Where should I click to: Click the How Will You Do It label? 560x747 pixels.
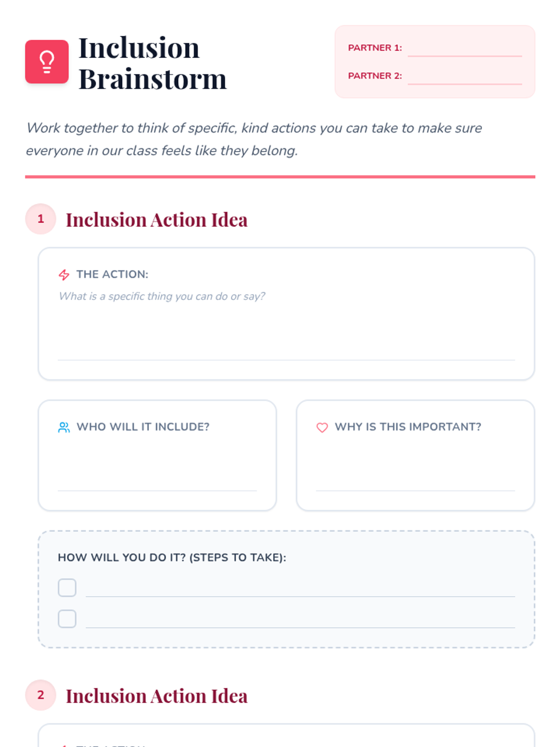coord(172,557)
